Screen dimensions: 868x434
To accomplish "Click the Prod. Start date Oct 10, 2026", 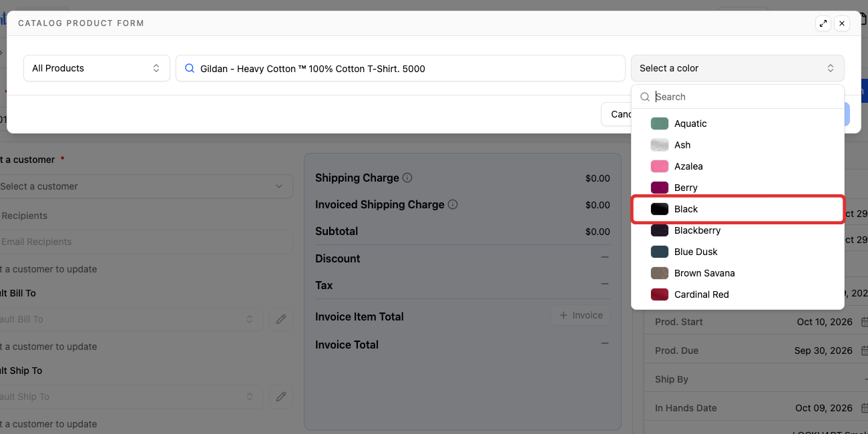I will 825,322.
